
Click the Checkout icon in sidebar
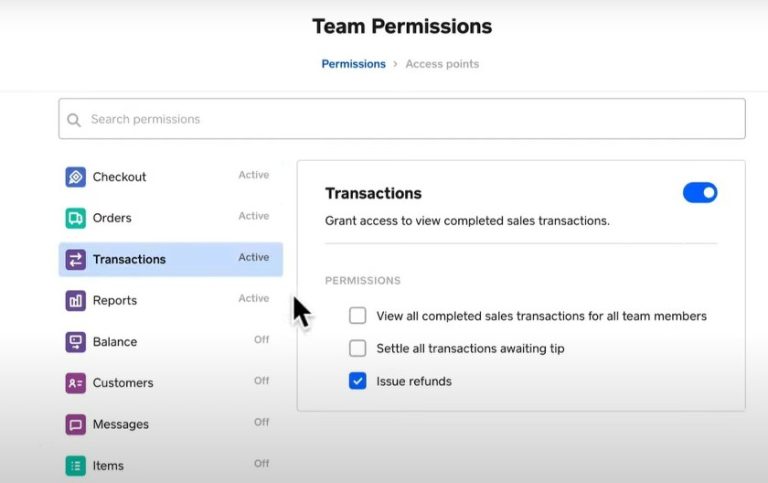click(75, 177)
